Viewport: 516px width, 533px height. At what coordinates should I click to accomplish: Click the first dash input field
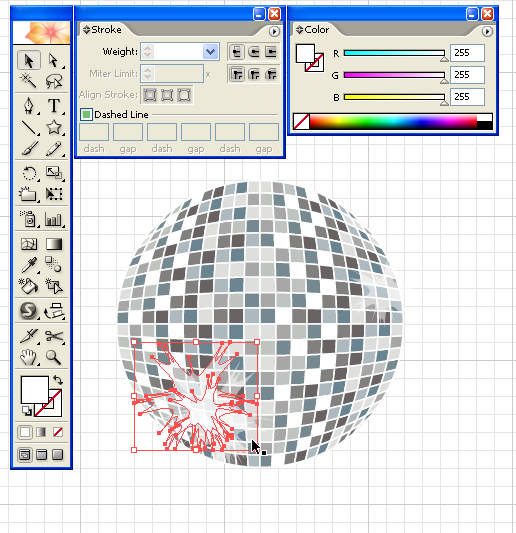click(94, 132)
